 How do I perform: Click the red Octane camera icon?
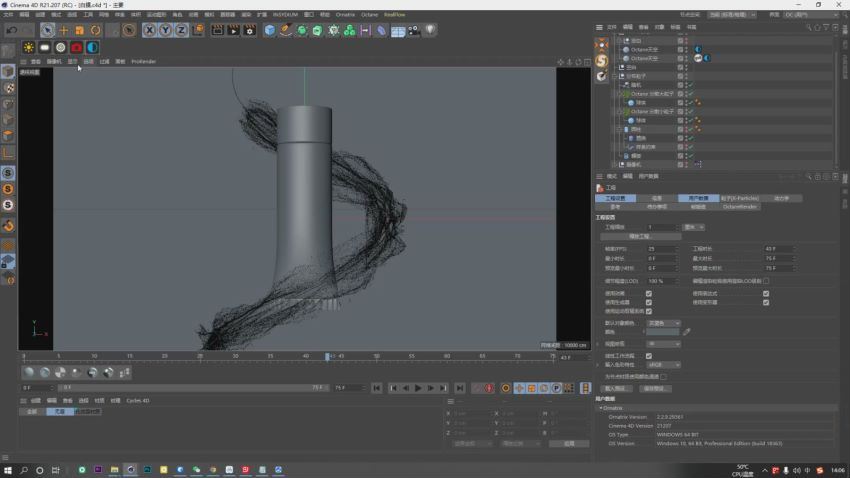point(76,48)
